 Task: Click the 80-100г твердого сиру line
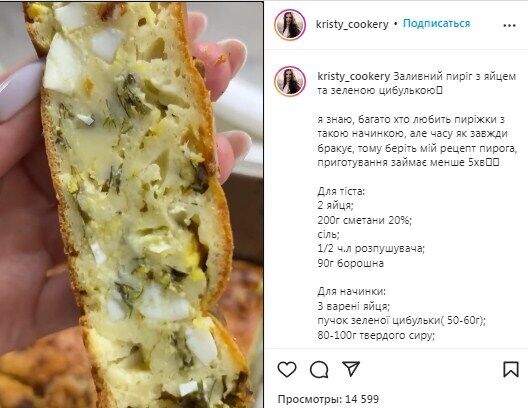pos(376,335)
